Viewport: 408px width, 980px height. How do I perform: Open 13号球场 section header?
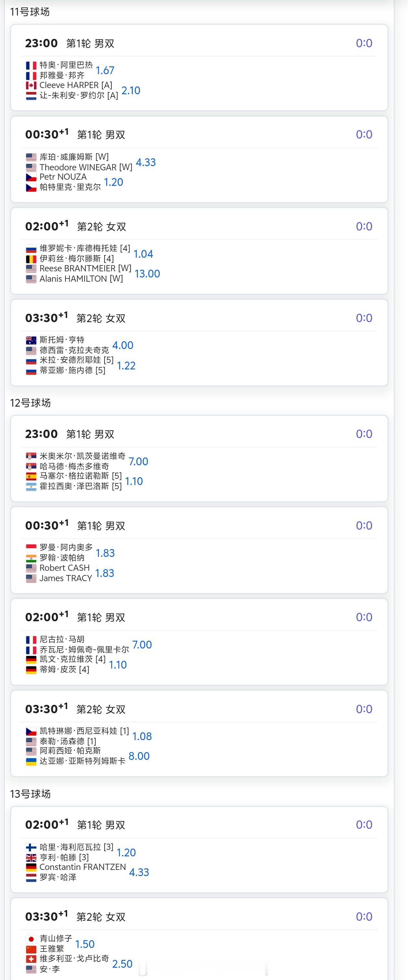pos(30,794)
